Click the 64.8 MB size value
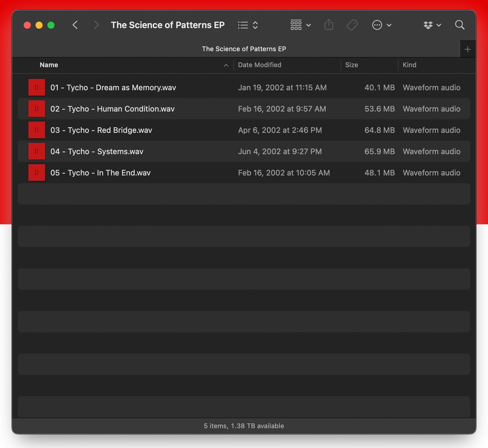This screenshot has width=488, height=448. tap(380, 130)
